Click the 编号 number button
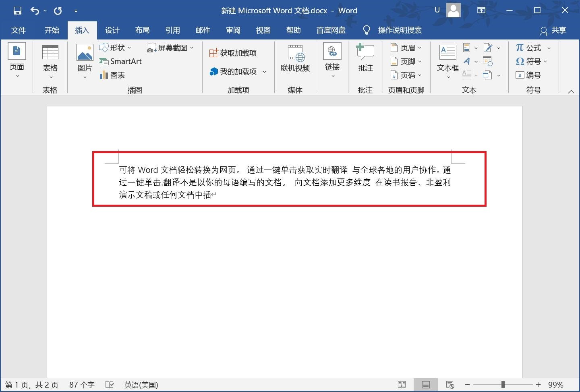The height and width of the screenshot is (392, 580). point(528,75)
